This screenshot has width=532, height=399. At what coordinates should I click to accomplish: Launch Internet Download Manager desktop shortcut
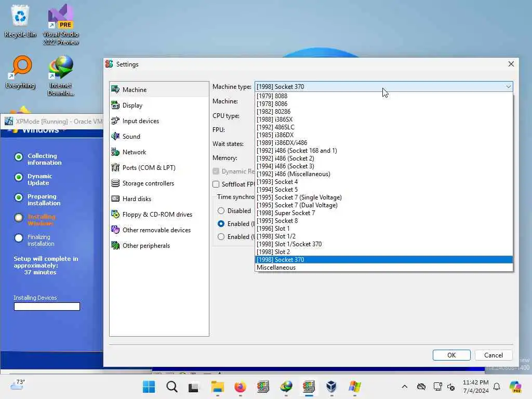[61, 75]
